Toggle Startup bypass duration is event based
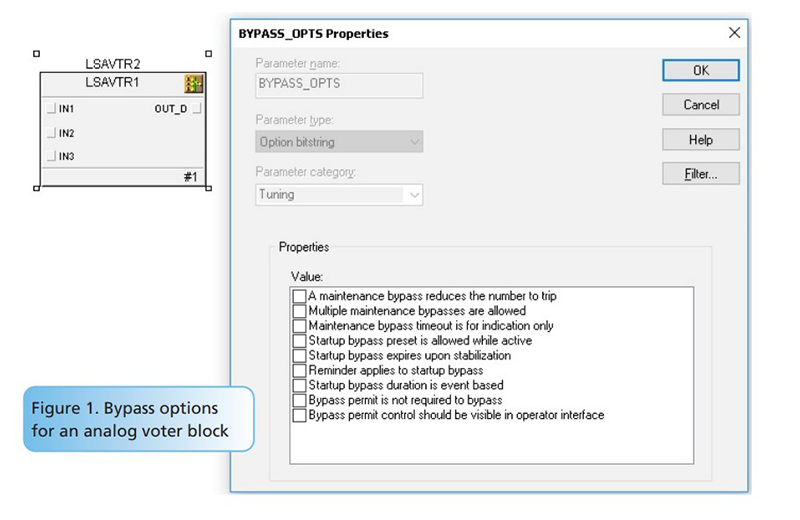This screenshot has height=520, width=800. [299, 385]
